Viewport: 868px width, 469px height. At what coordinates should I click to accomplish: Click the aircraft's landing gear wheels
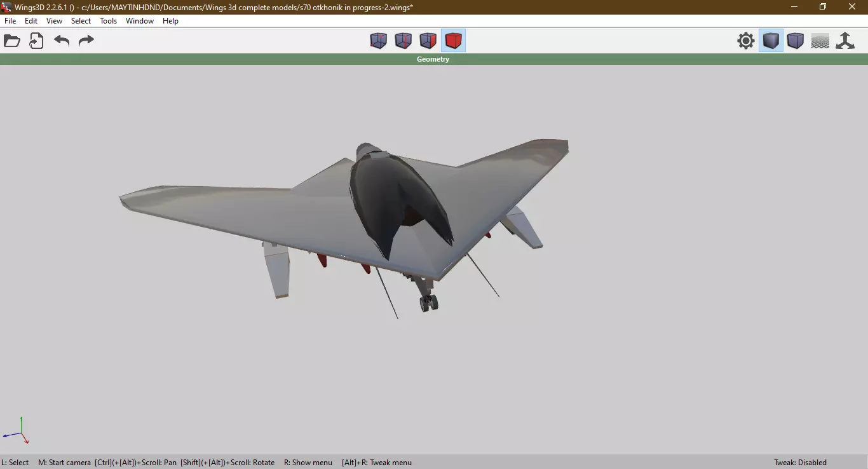429,302
